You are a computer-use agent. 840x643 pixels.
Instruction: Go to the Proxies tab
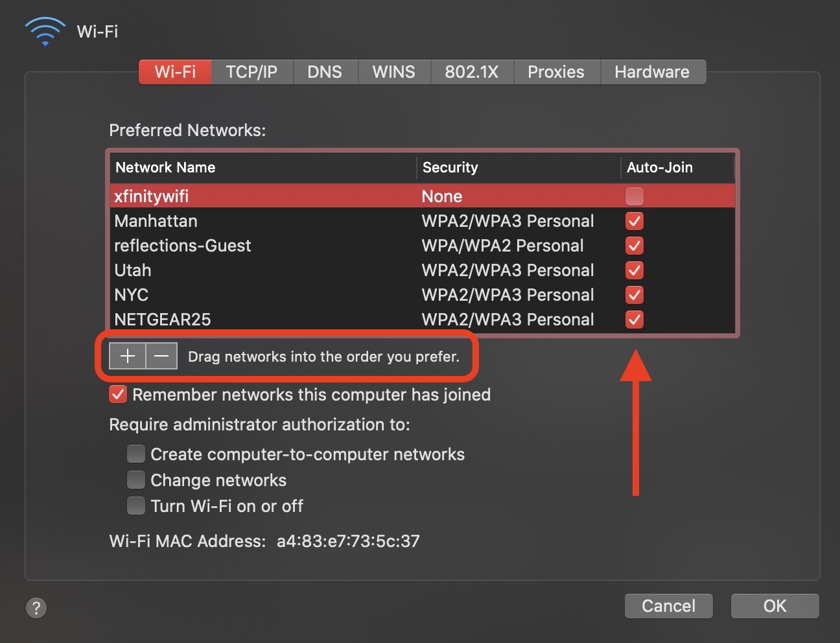coord(555,72)
